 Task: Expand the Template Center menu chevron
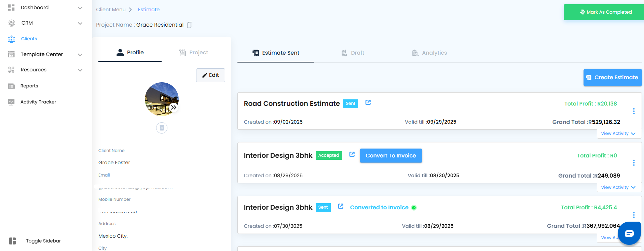80,55
